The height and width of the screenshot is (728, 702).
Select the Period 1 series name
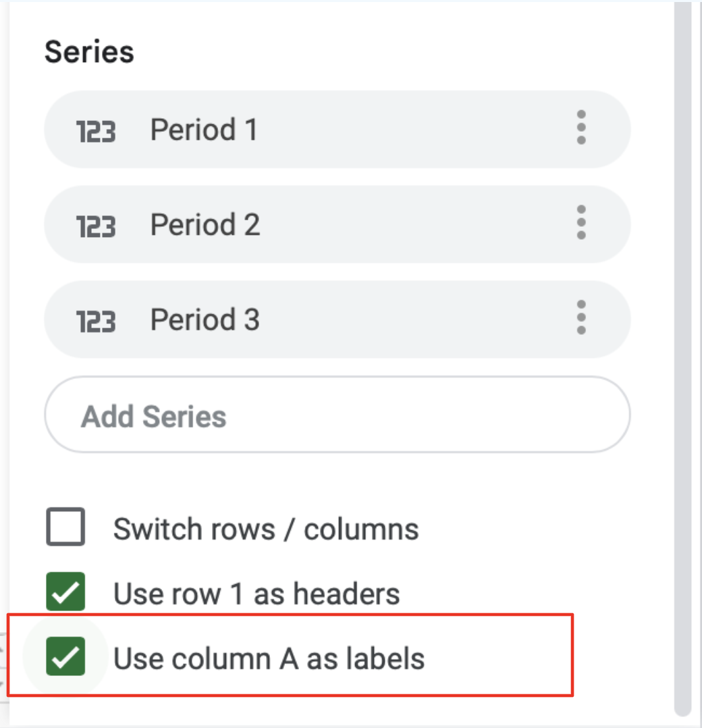(x=203, y=130)
